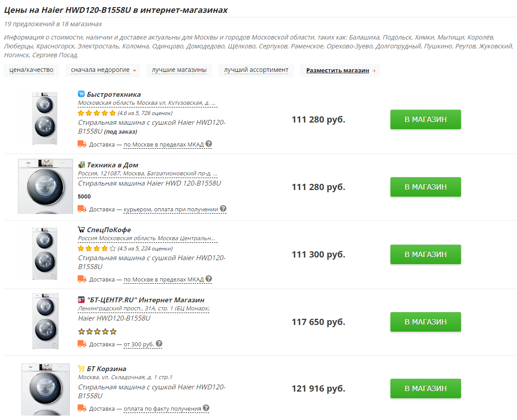This screenshot has width=517, height=420.
Task: Go to Быстротехника store via В МАГАЗИН
Action: tap(426, 119)
